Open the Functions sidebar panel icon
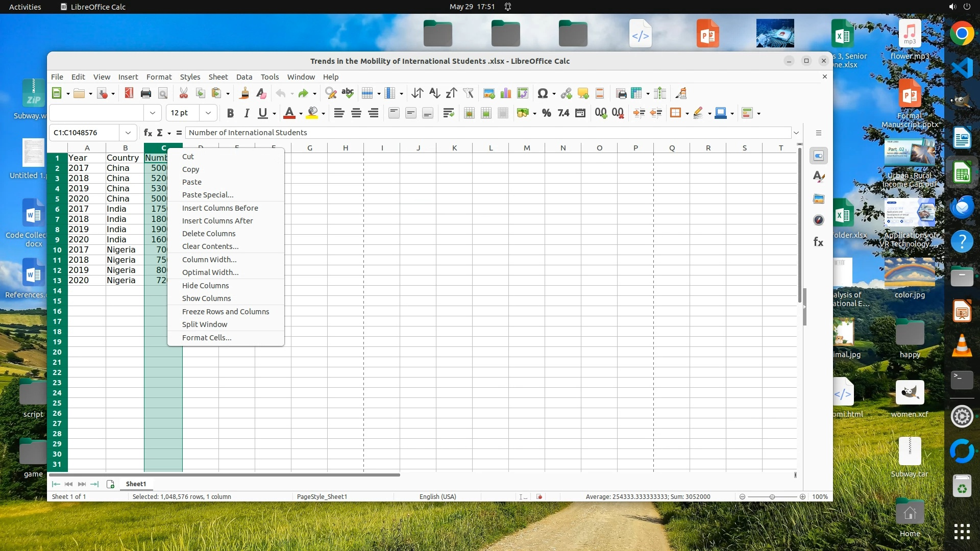Screen dimensions: 980x551 (818, 242)
